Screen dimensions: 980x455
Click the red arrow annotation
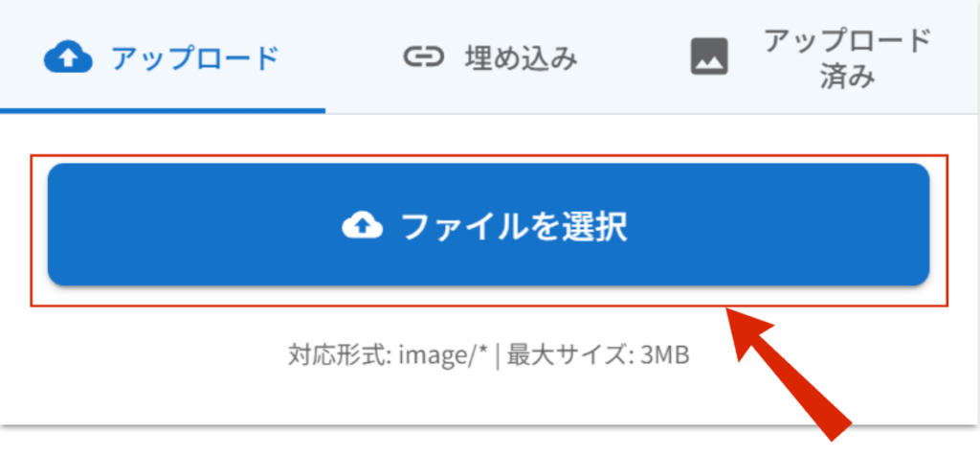[789, 373]
